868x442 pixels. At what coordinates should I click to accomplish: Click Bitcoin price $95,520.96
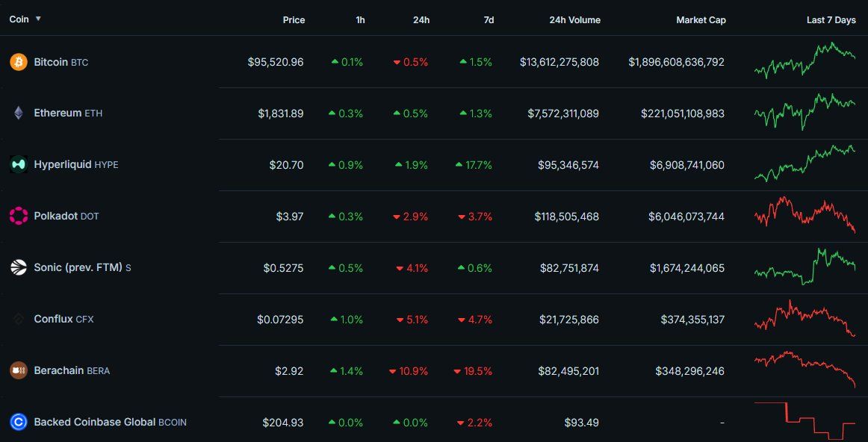click(x=276, y=62)
